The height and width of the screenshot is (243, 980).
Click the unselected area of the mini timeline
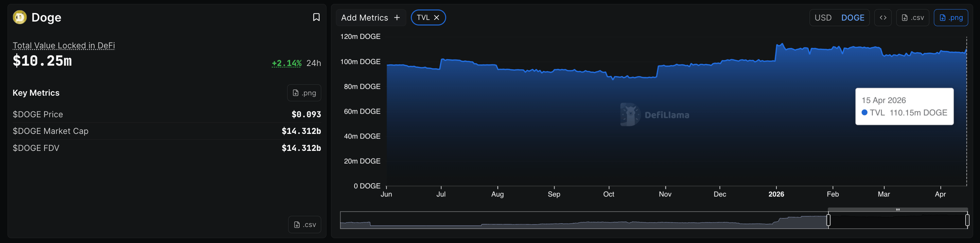click(x=571, y=220)
